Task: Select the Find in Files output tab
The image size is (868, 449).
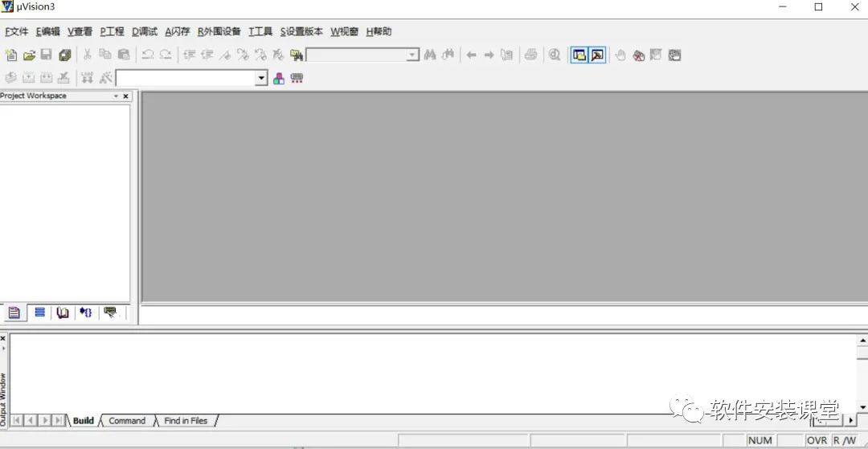Action: click(x=186, y=421)
